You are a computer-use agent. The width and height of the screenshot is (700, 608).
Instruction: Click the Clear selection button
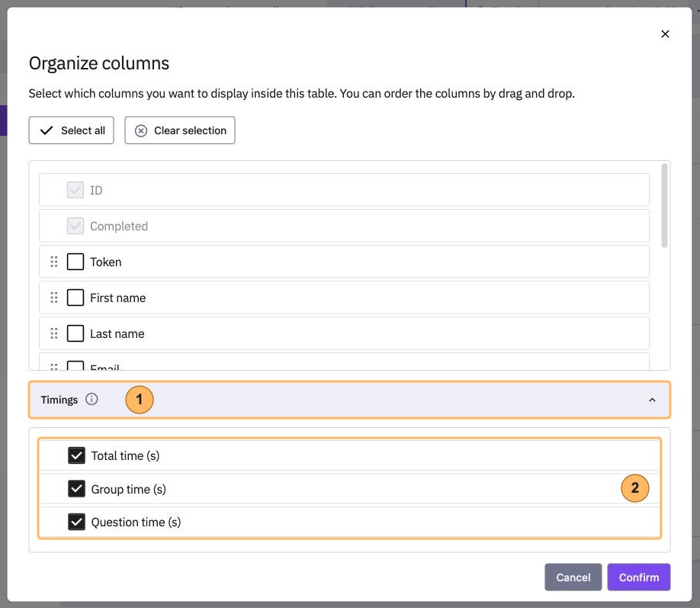point(180,130)
